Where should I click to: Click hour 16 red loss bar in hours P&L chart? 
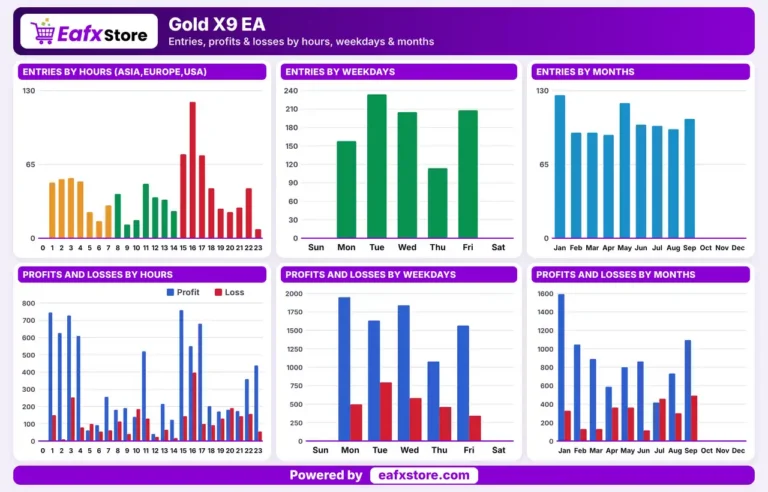tap(194, 407)
